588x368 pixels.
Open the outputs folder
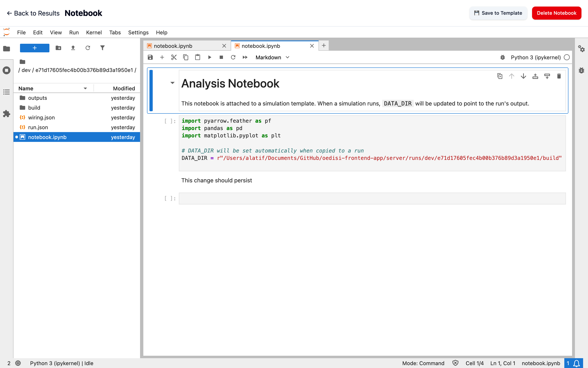tap(77, 98)
